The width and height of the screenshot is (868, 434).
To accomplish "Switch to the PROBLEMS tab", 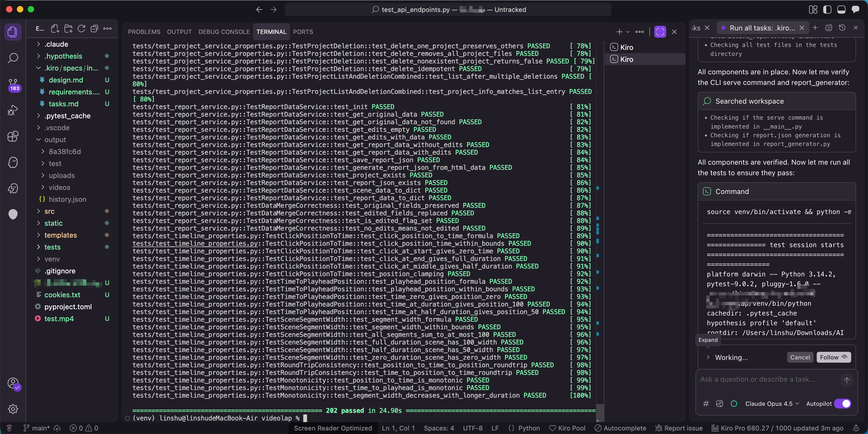I will click(144, 32).
